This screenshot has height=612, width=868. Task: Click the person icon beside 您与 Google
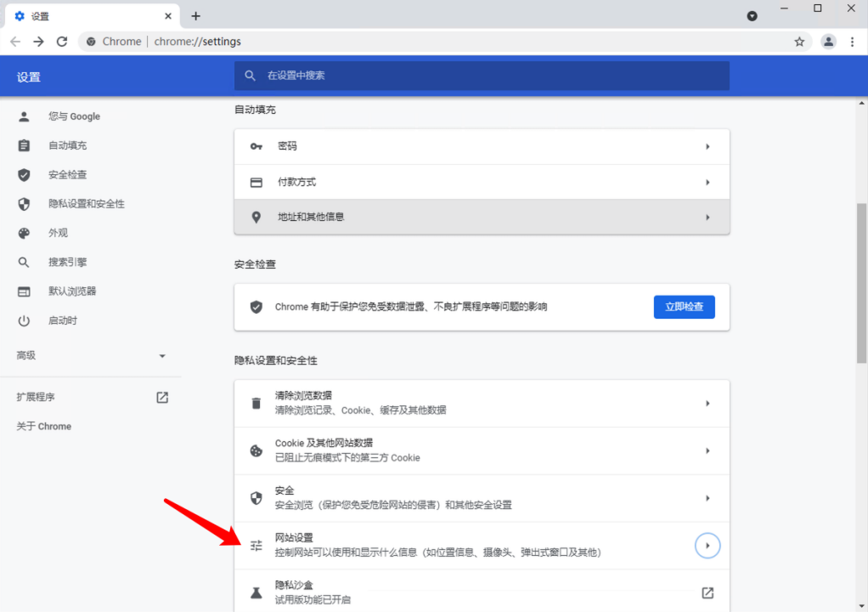pos(24,116)
